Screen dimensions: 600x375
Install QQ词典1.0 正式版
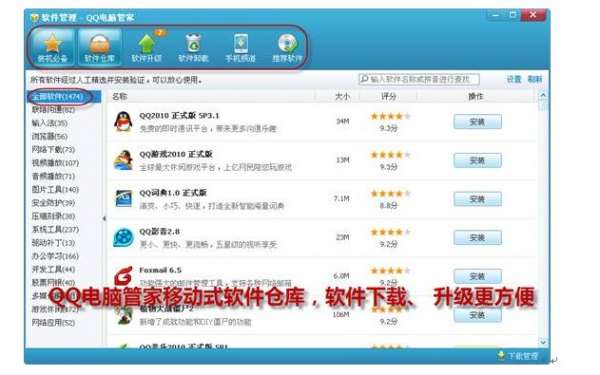click(477, 199)
